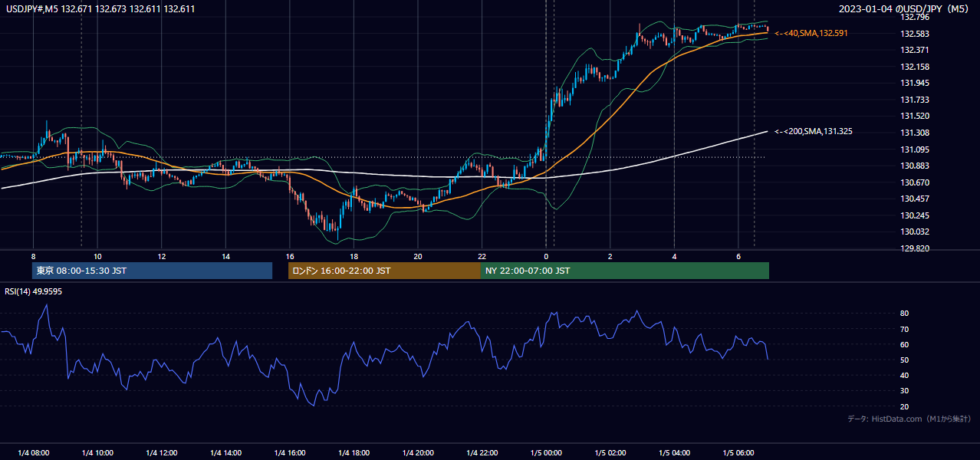
Task: Select the ロンドン 16:00-22:00 JST session bar
Action: 384,271
